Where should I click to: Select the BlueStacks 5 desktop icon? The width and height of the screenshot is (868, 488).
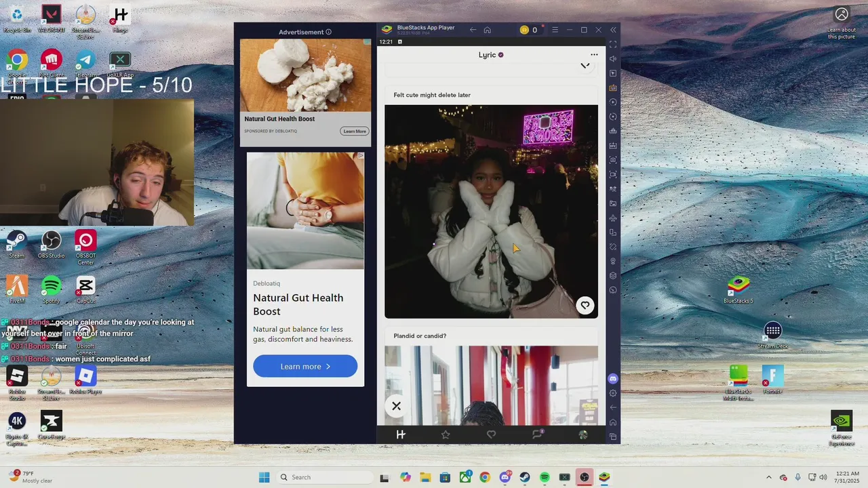tap(738, 290)
